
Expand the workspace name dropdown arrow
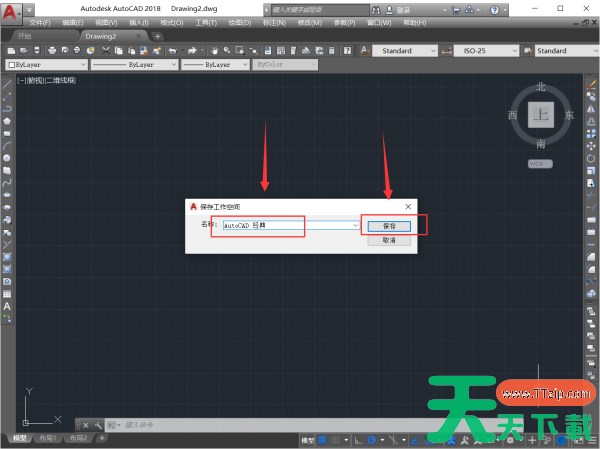point(356,226)
